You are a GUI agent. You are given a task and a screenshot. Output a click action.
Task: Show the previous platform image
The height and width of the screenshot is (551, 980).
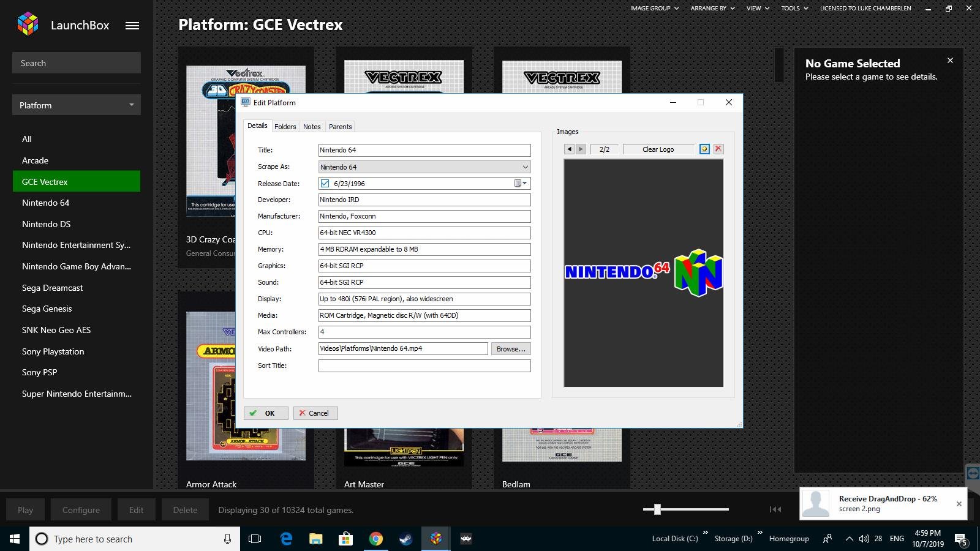(x=569, y=149)
